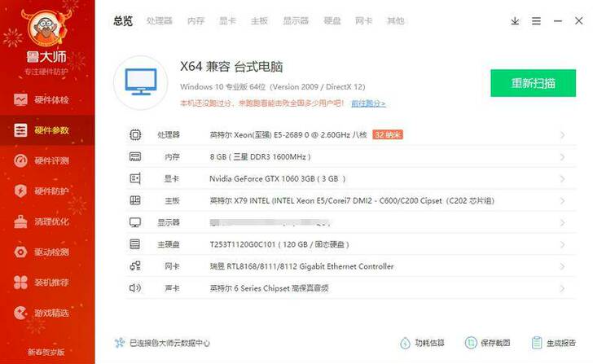Click the 驱动检测 gear icon

pyautogui.click(x=20, y=252)
